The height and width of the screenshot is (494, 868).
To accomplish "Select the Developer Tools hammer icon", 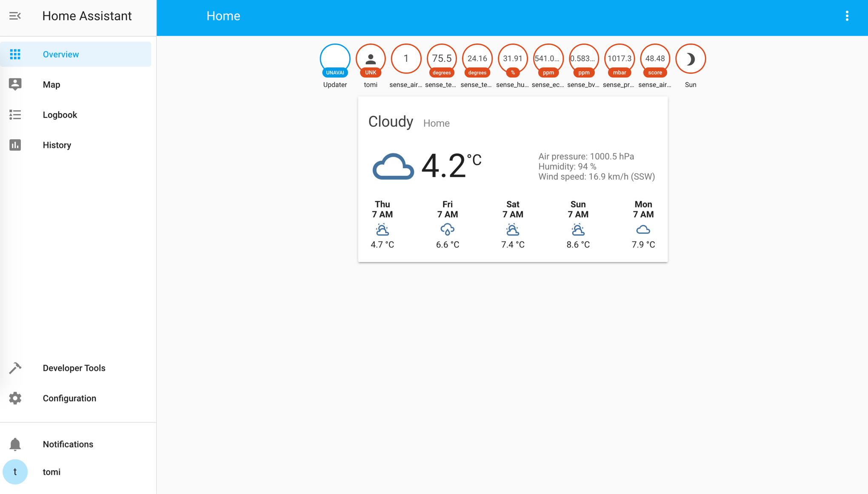I will click(x=15, y=368).
